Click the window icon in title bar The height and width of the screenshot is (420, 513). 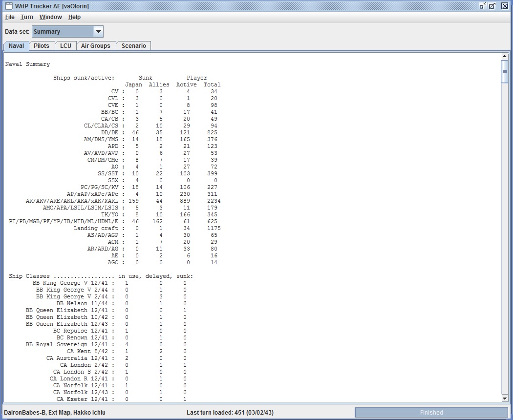[9, 6]
